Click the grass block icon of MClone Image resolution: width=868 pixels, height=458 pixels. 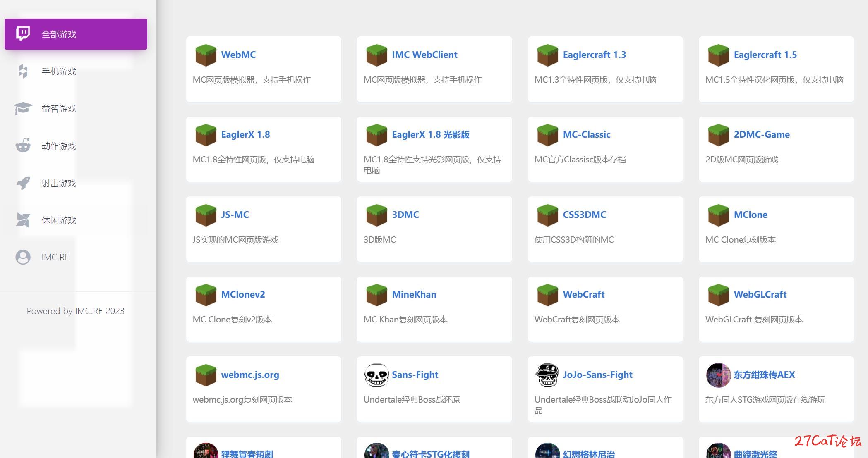(x=718, y=215)
